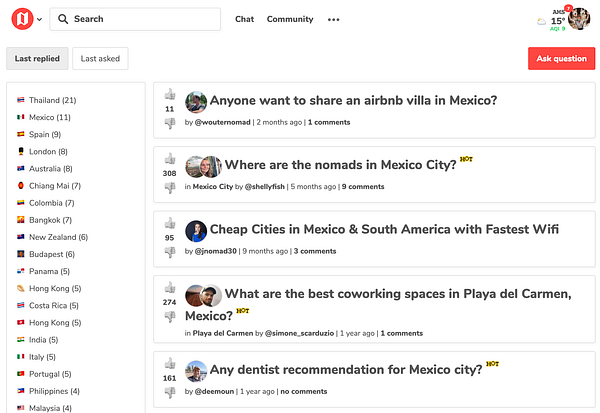Screen dimensions: 600x413
Task: Click the Chiang Mai lantern icon
Action: [21, 186]
